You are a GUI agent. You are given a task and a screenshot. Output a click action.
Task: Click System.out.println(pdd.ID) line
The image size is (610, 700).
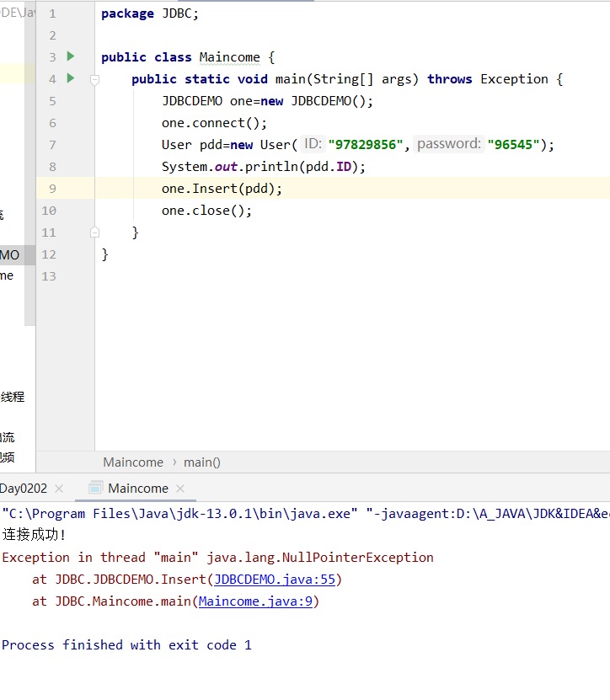(x=264, y=167)
